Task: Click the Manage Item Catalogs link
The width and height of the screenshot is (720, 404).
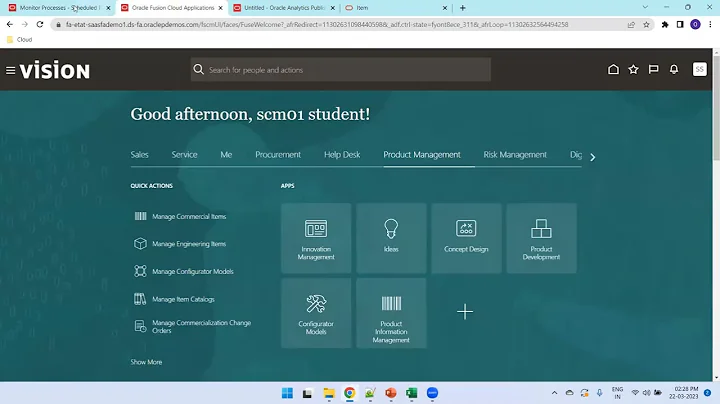Action: [x=183, y=299]
